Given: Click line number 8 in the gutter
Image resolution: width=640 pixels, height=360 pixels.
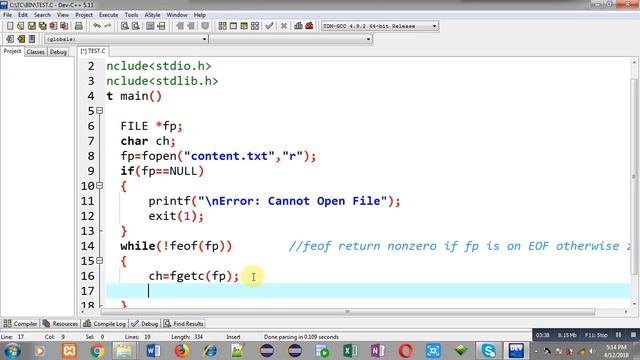Looking at the screenshot, I should point(91,156).
